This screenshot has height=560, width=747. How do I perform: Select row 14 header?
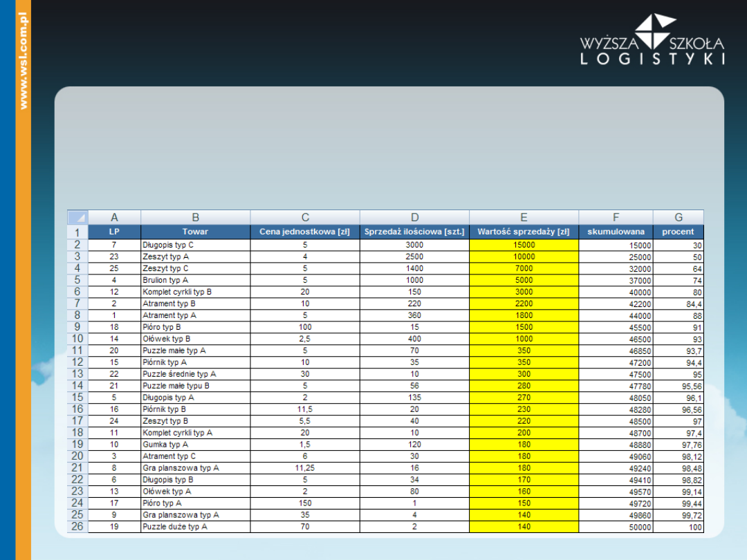click(x=77, y=386)
